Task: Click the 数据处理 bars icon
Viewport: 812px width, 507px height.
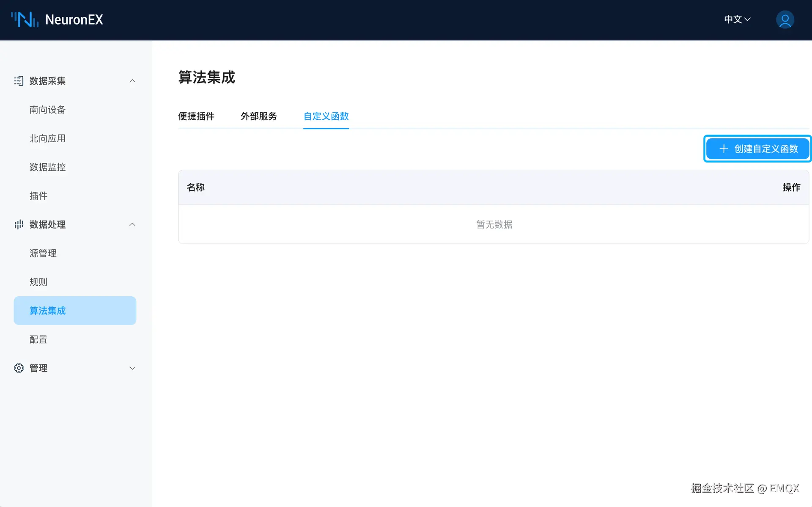Action: pos(19,224)
